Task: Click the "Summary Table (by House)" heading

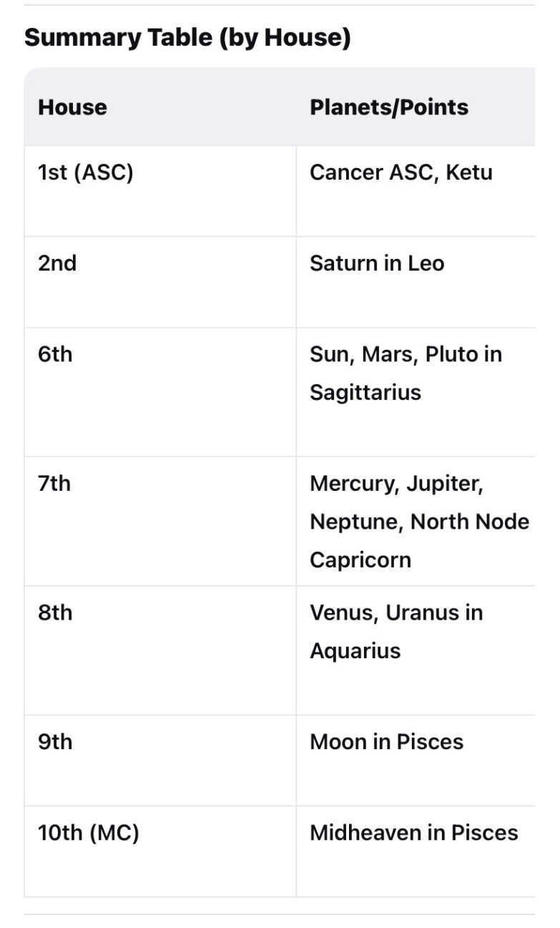Action: (x=187, y=38)
